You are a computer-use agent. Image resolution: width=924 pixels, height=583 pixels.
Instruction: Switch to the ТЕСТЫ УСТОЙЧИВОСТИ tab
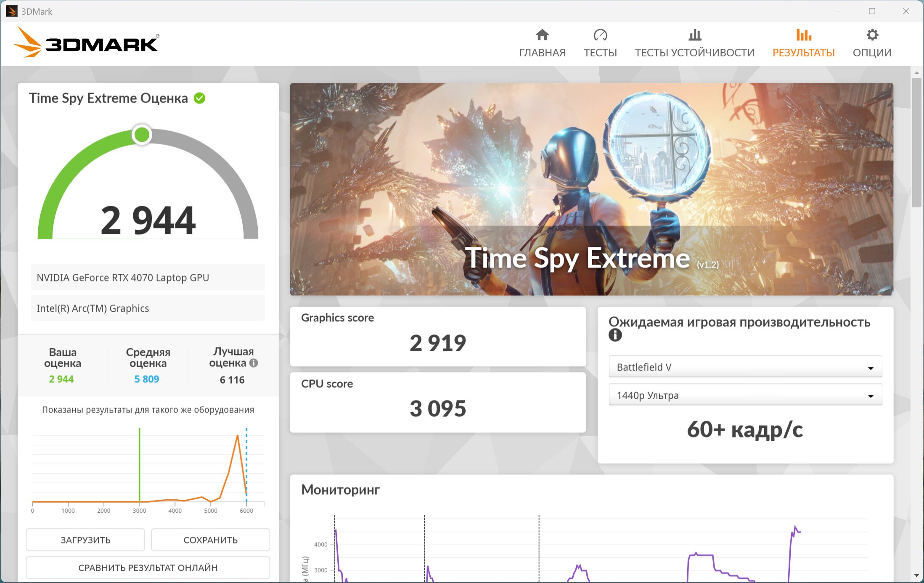(x=695, y=53)
